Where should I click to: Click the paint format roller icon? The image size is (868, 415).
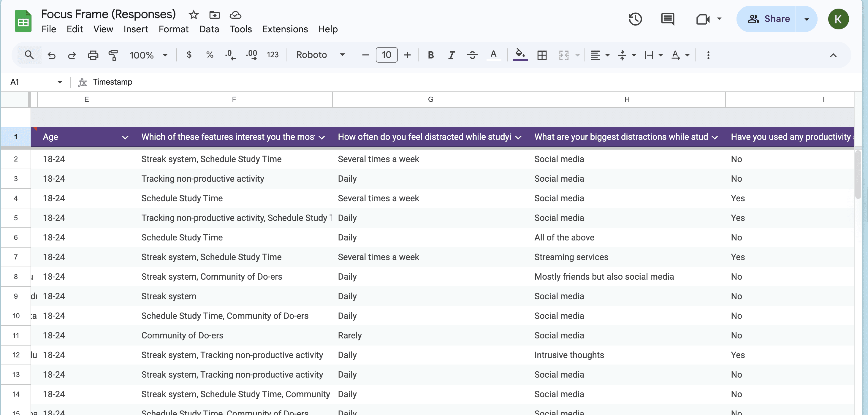pos(113,55)
